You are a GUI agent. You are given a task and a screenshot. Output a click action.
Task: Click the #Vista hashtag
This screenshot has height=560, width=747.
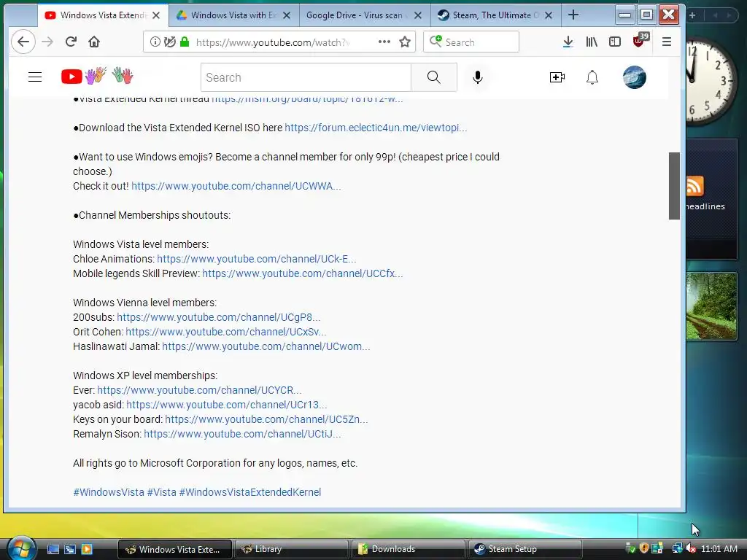pos(161,492)
